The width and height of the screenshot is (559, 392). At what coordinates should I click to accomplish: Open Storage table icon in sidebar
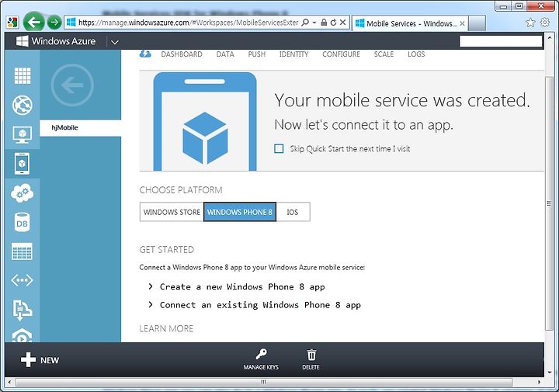[x=22, y=252]
